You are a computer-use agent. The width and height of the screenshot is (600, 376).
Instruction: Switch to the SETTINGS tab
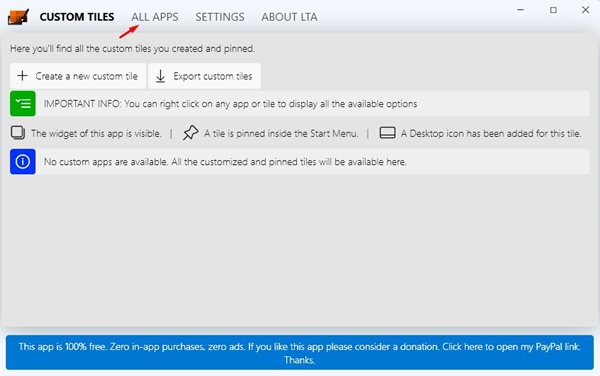click(220, 17)
